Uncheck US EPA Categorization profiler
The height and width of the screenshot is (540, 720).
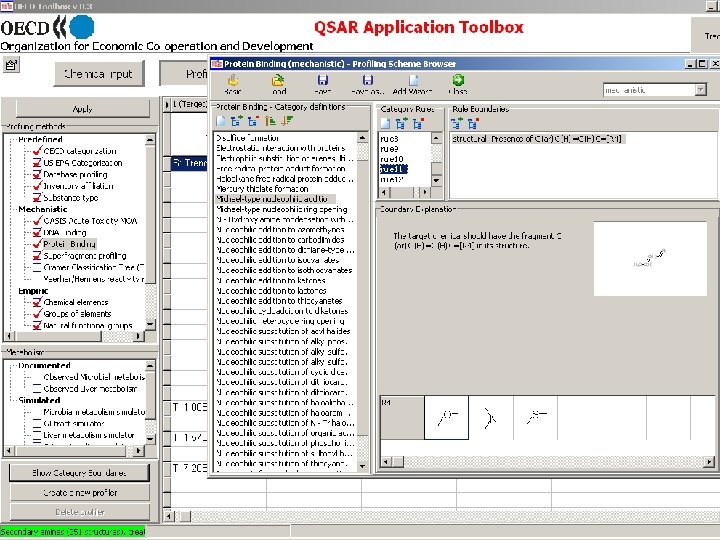pos(37,163)
